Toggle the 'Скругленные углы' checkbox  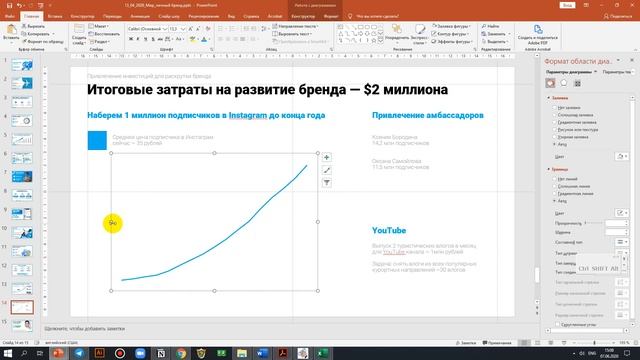[x=557, y=325]
